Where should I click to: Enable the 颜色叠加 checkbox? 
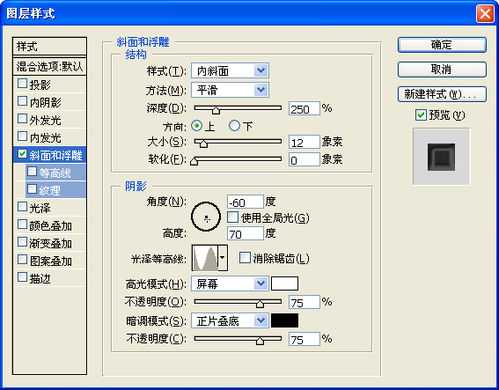click(x=22, y=225)
